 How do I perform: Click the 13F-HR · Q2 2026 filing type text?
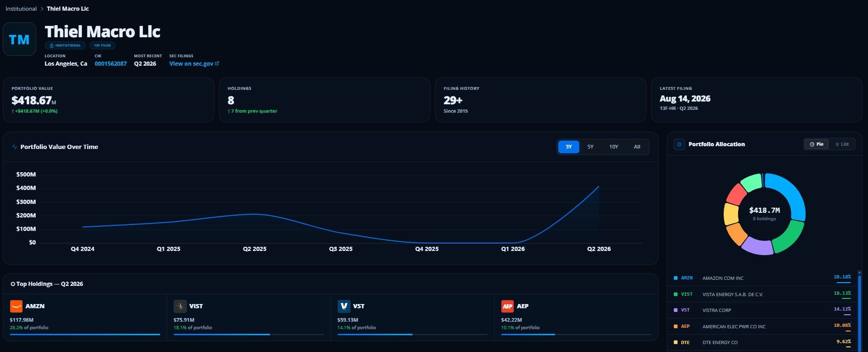pos(679,108)
